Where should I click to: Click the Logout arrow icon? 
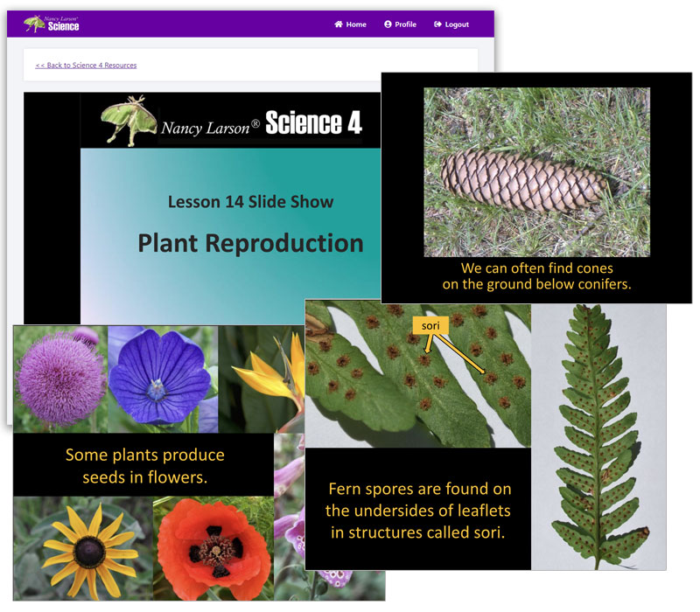pyautogui.click(x=438, y=24)
